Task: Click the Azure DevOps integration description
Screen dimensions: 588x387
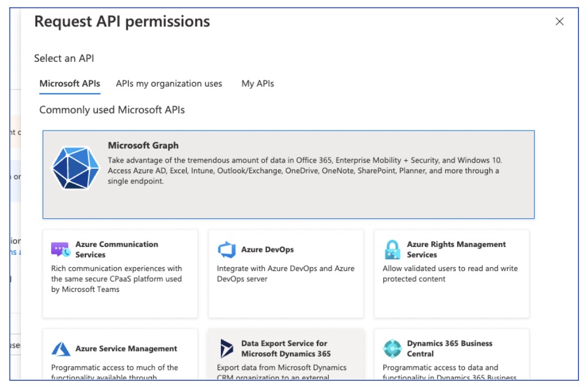Action: [285, 274]
